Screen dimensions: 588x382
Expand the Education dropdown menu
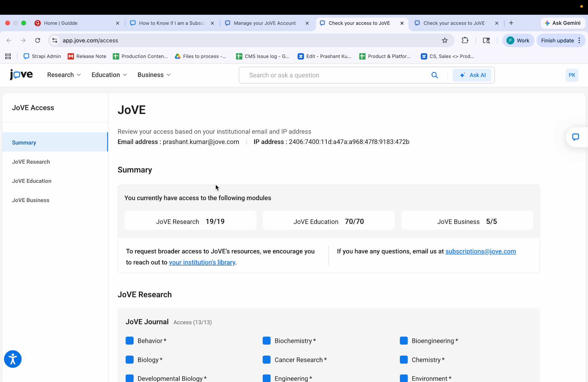point(109,75)
